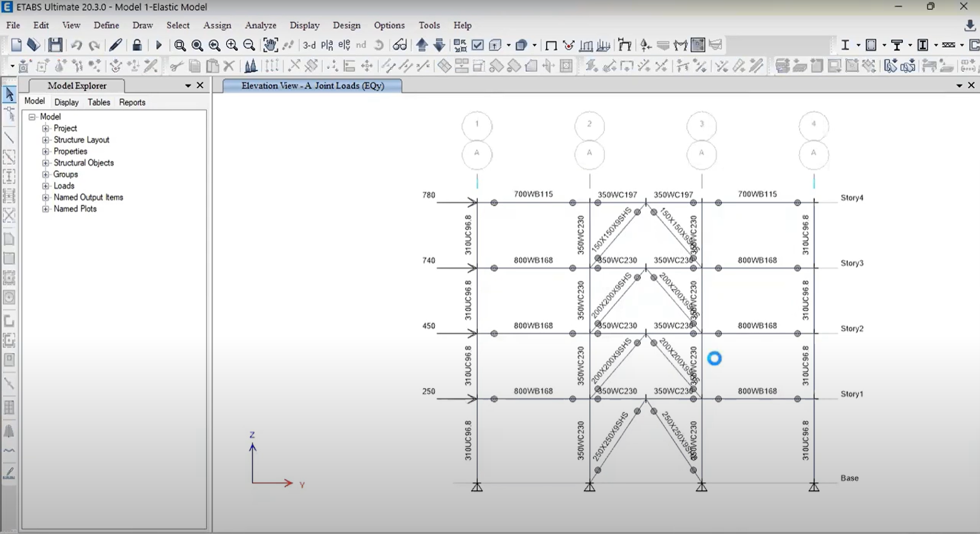
Task: Click the Base level label
Action: click(x=849, y=478)
